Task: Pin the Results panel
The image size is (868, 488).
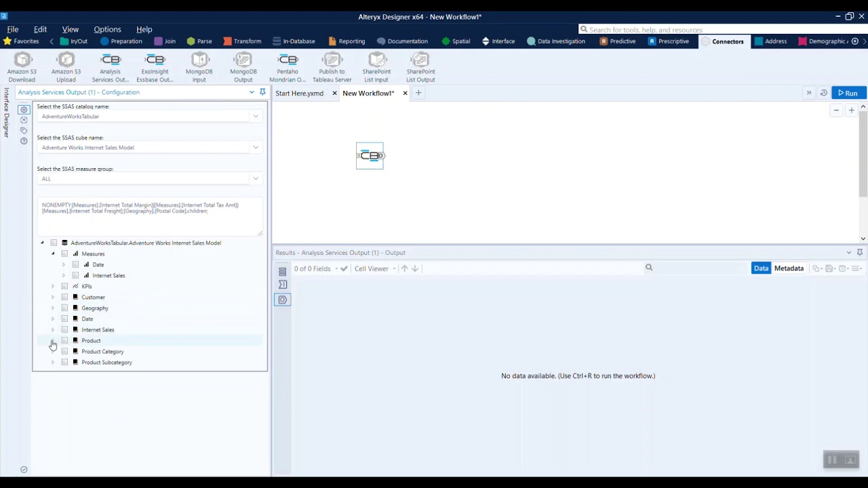Action: (x=860, y=252)
